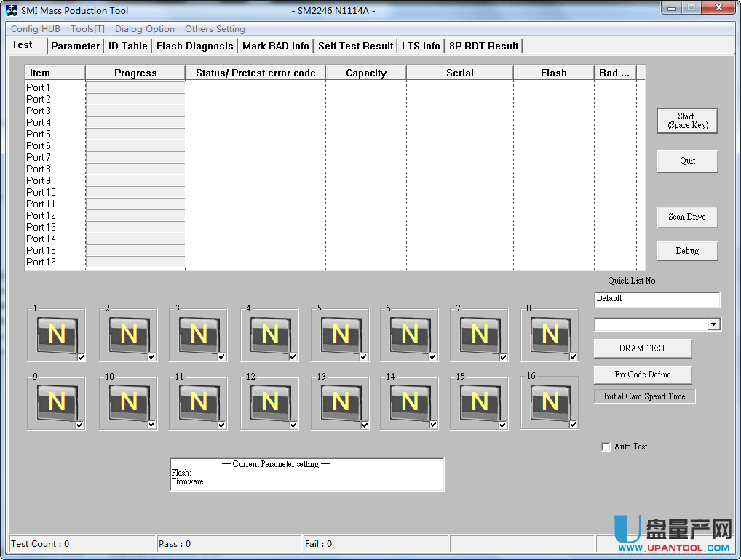Screen dimensions: 741x560
Task: Click the Port 8 "N" status icon
Action: point(550,335)
